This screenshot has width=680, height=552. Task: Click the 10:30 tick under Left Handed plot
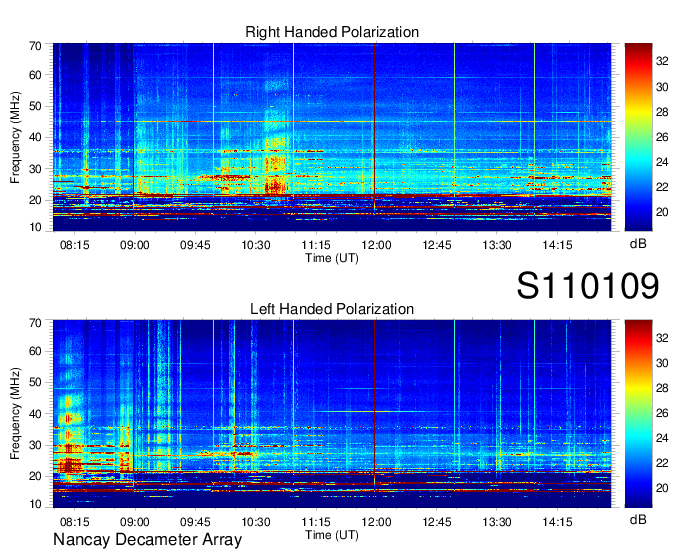click(x=255, y=522)
